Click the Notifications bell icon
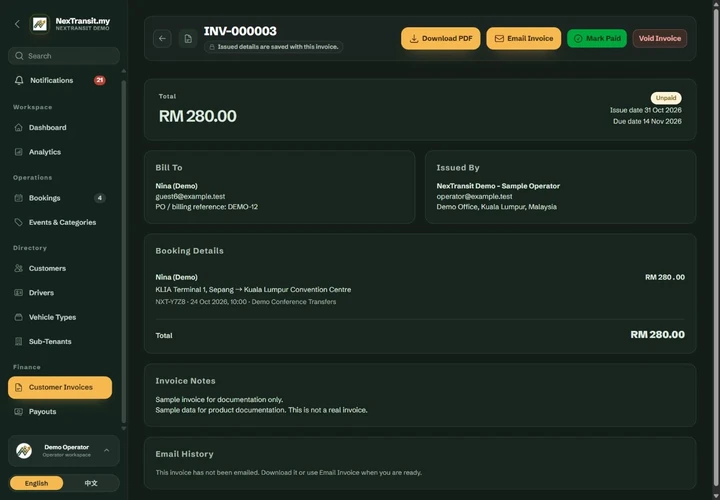Image resolution: width=720 pixels, height=500 pixels. tap(19, 80)
